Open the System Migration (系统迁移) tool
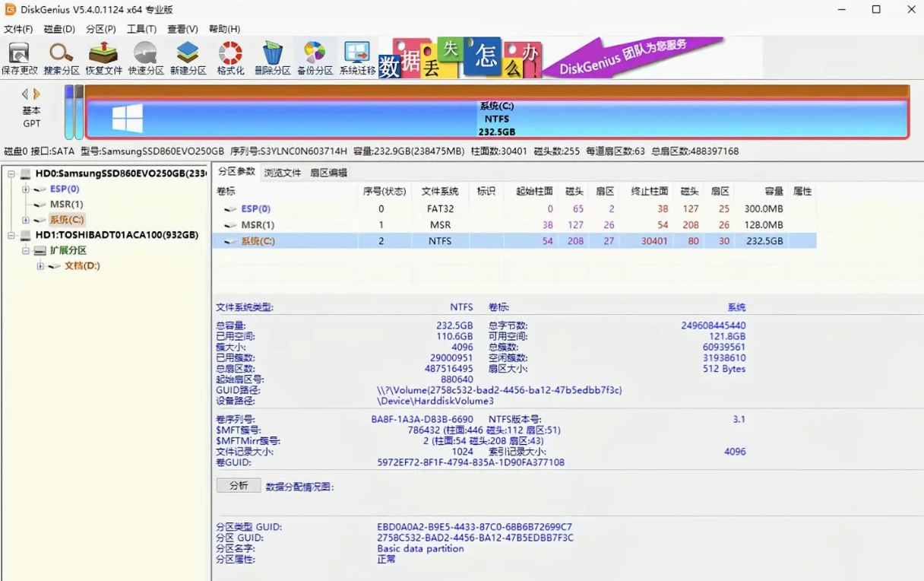 357,59
